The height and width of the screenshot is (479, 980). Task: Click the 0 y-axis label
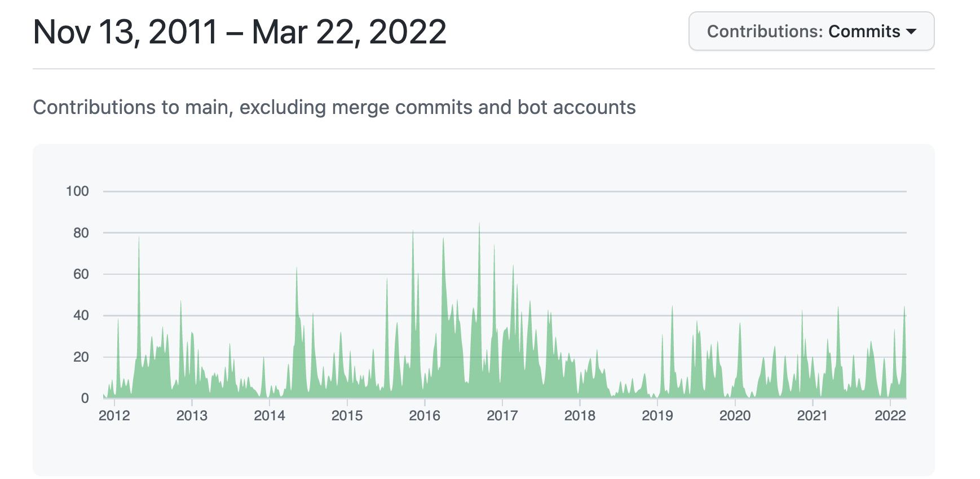coord(85,398)
